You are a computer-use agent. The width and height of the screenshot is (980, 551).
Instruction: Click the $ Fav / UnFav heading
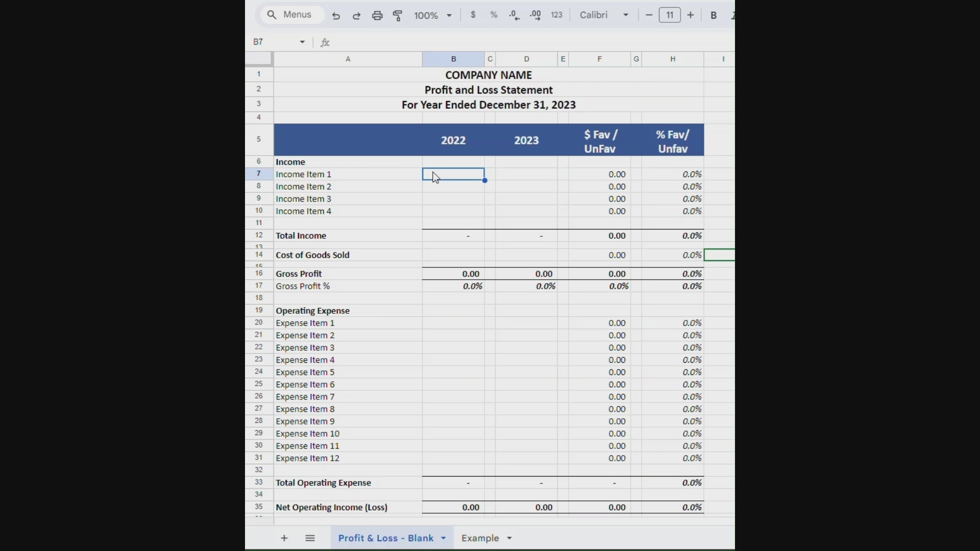pyautogui.click(x=600, y=141)
